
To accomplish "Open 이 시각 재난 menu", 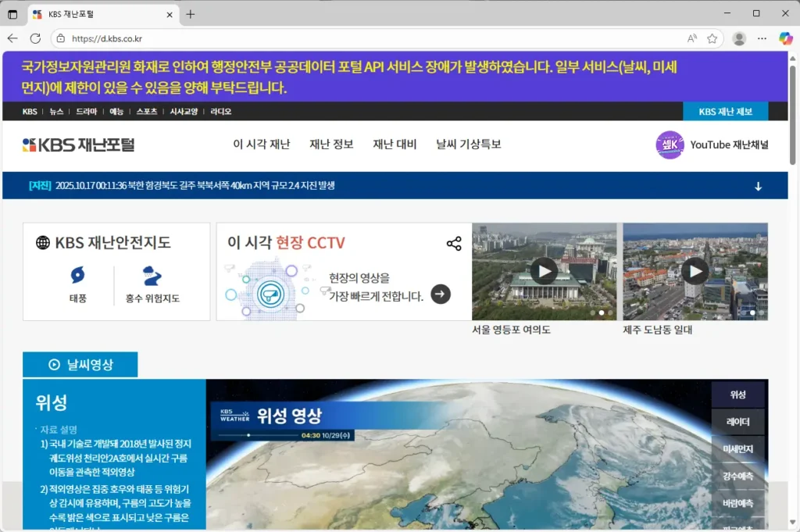I will (x=261, y=145).
